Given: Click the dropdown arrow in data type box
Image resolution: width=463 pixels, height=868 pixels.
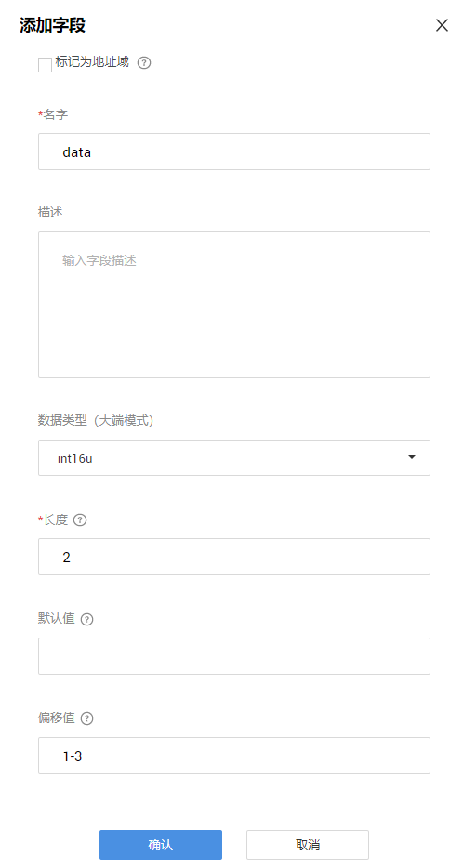Looking at the screenshot, I should pos(412,457).
